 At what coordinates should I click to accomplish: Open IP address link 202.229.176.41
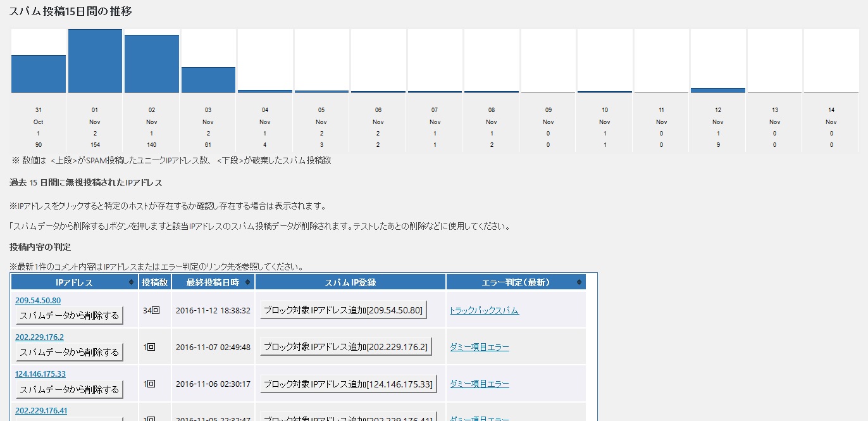pos(41,411)
